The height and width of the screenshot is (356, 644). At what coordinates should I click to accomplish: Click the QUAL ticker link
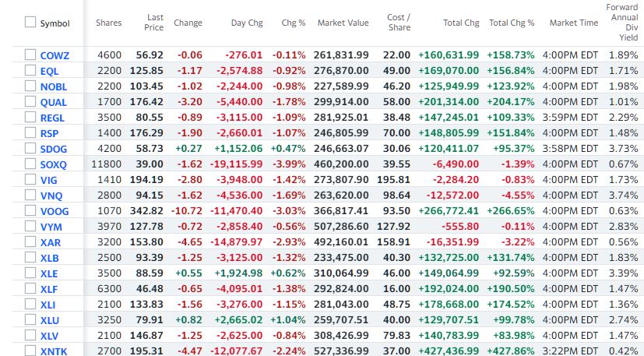(x=53, y=102)
